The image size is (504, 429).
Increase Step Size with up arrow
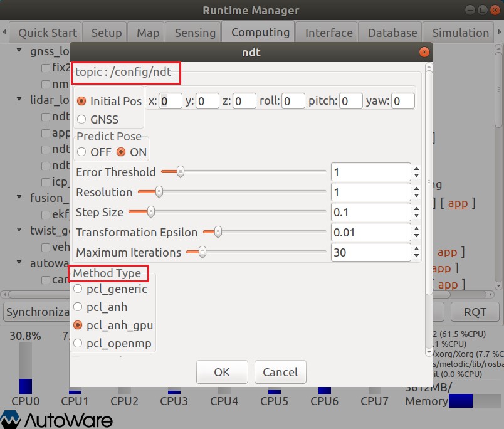coord(417,208)
